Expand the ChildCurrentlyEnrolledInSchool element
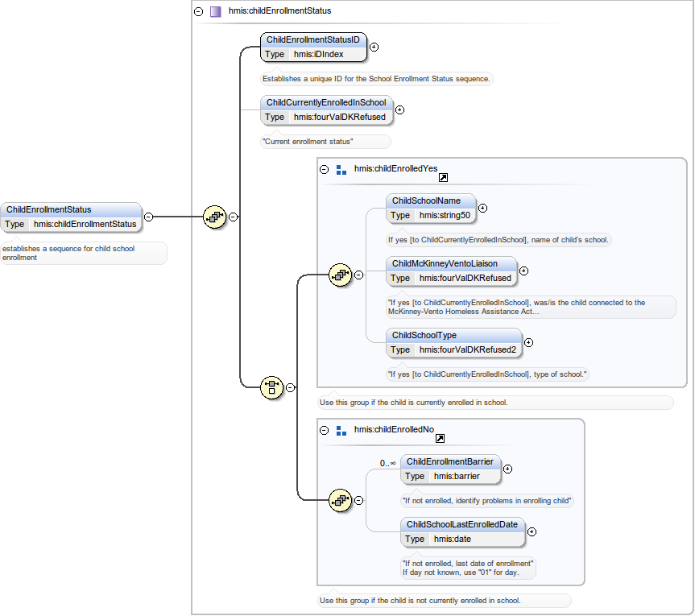The width and height of the screenshot is (695, 616). pyautogui.click(x=399, y=110)
